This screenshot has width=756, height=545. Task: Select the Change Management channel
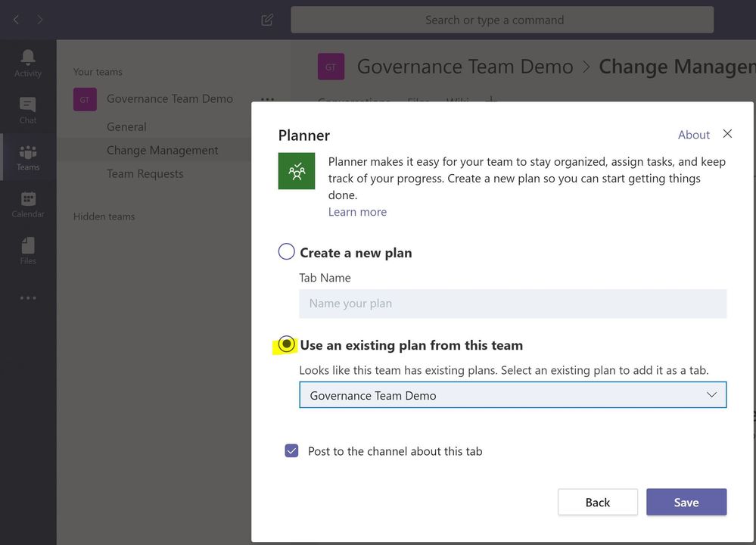163,151
